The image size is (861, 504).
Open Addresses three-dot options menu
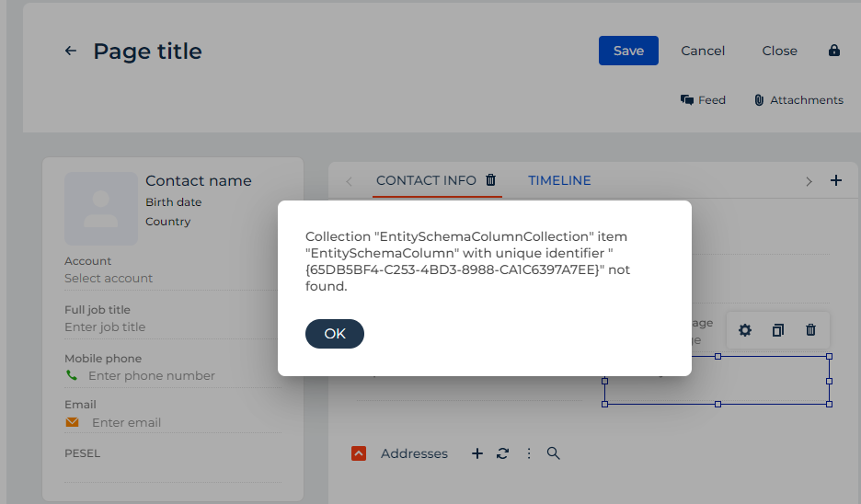pyautogui.click(x=529, y=453)
